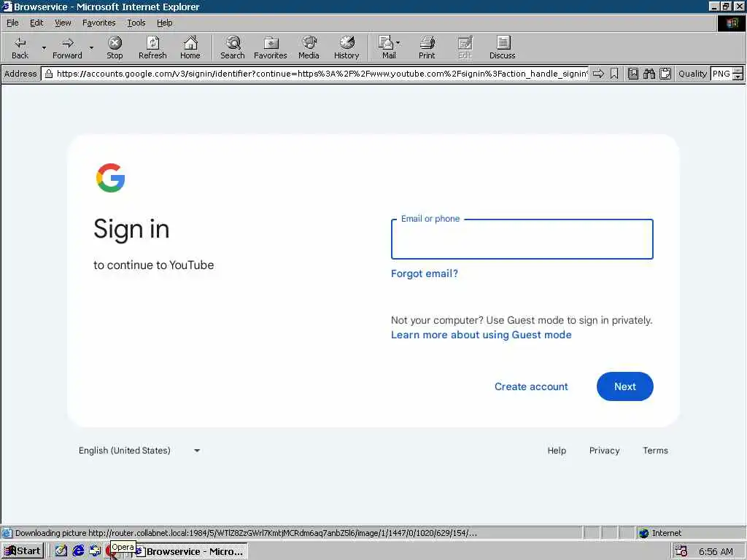Screen dimensions: 747x560
Task: Click the padlock icon in the address bar
Action: [49, 74]
